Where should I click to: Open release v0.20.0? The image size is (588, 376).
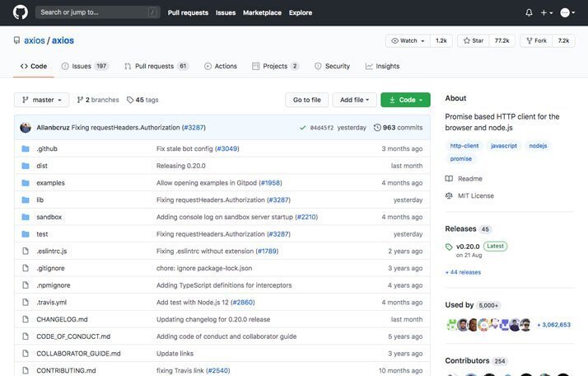coord(468,247)
